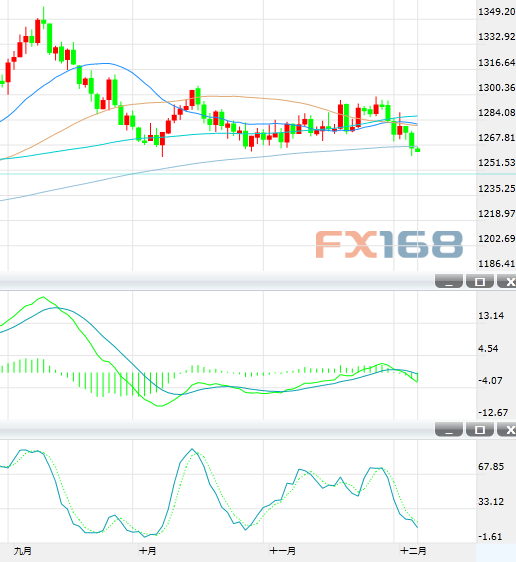Click the 十一月 date label on time axis

point(283,551)
